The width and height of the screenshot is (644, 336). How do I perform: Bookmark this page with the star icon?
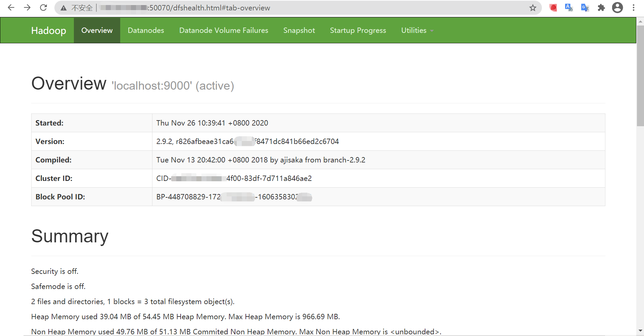(x=533, y=8)
